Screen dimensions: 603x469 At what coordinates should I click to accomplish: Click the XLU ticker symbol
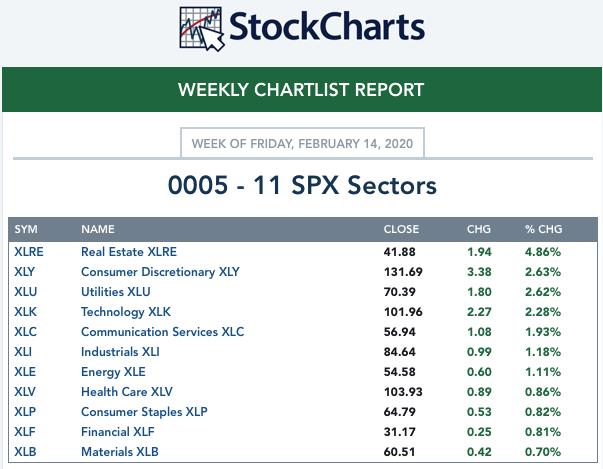[x=26, y=292]
